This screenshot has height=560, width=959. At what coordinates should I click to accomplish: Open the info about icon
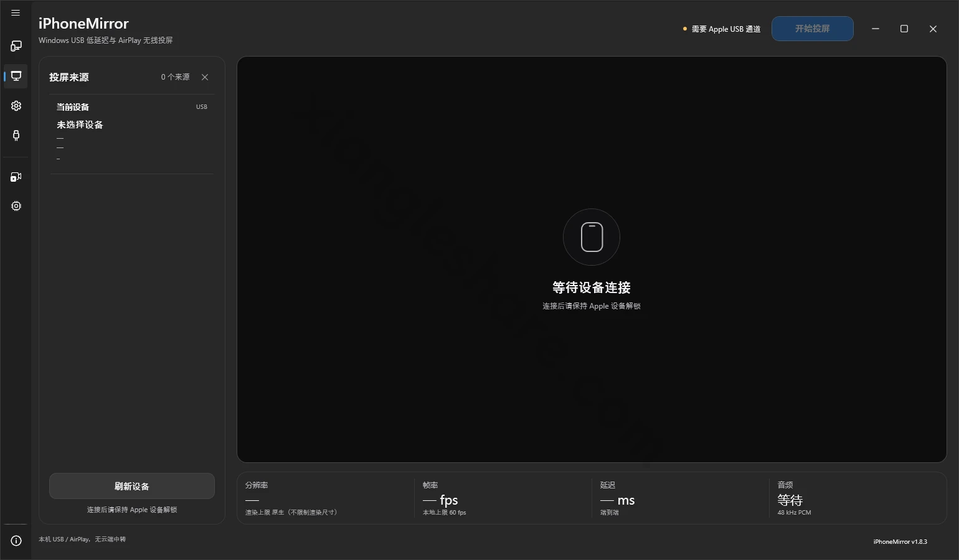16,541
